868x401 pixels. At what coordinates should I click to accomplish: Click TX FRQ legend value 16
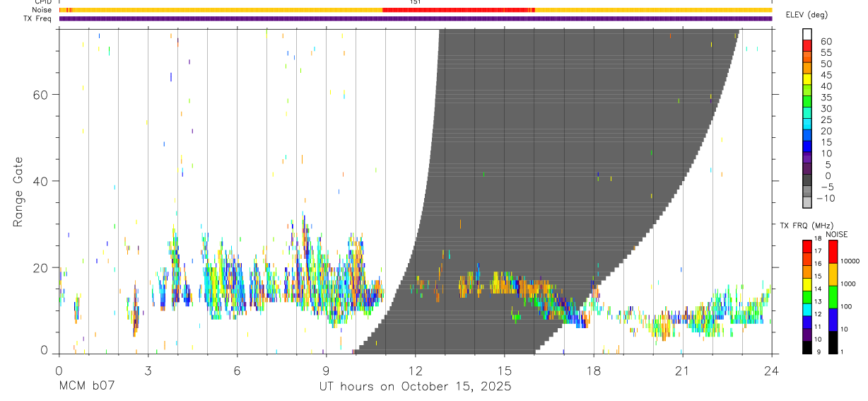point(818,263)
